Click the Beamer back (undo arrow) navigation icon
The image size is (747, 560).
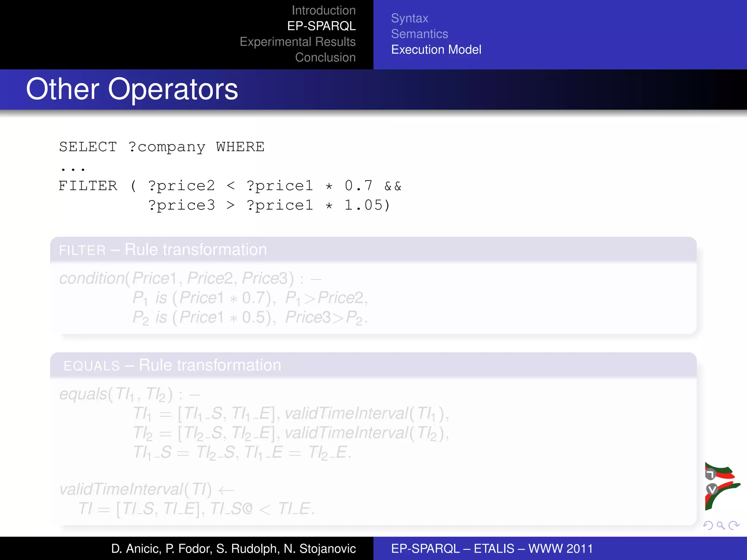708,525
